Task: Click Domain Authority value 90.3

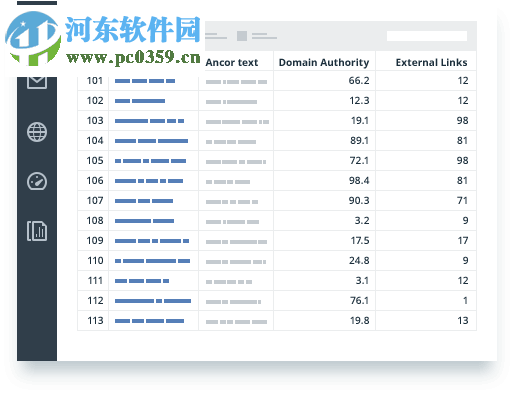Action: pyautogui.click(x=359, y=201)
